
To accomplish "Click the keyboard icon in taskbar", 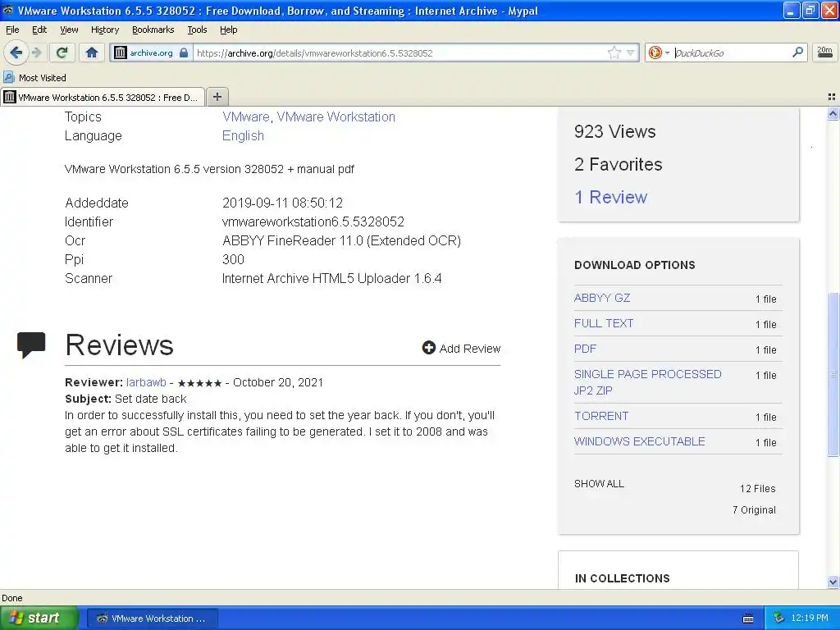I will pos(748,619).
